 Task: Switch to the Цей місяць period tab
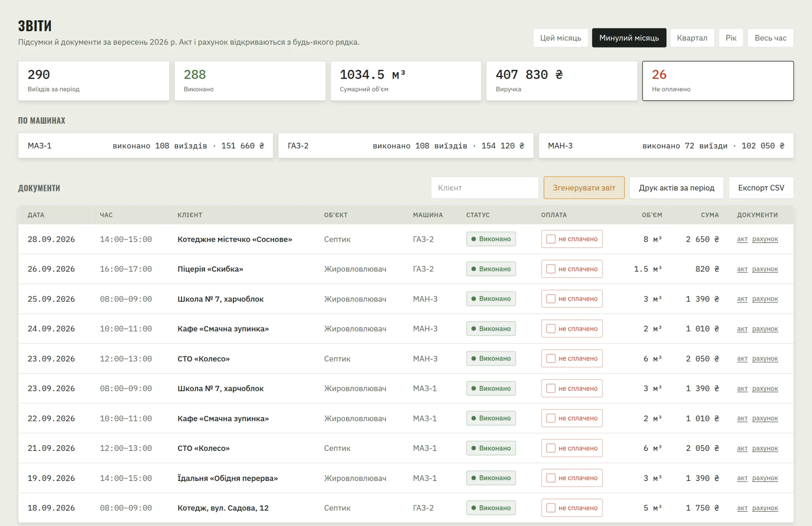pos(560,38)
